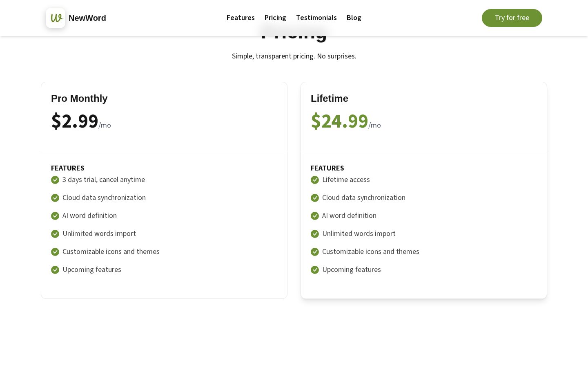Click Lifetime Cloud data synchronization check icon
This screenshot has height=368, width=588.
(315, 198)
